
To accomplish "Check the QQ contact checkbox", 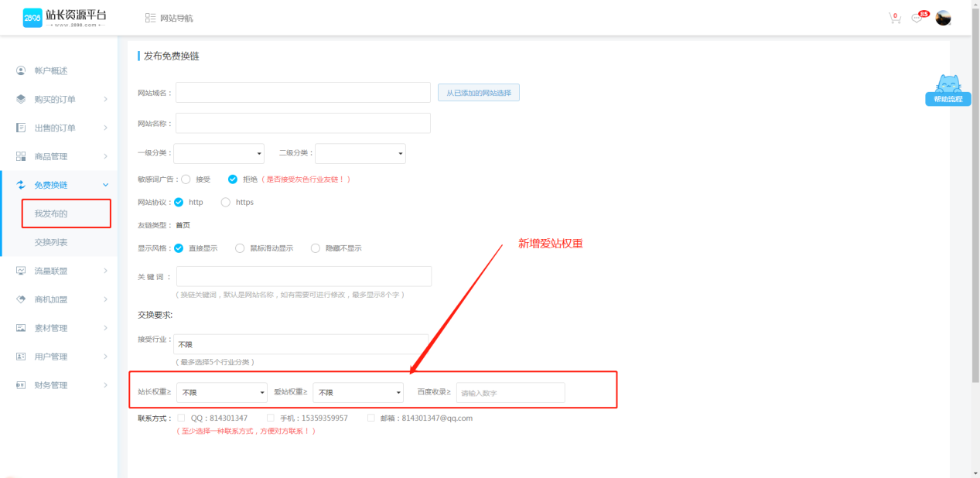I will tap(181, 418).
